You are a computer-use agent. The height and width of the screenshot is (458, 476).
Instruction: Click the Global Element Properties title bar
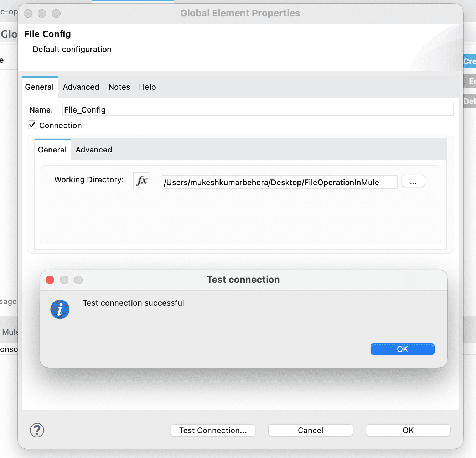tap(240, 14)
